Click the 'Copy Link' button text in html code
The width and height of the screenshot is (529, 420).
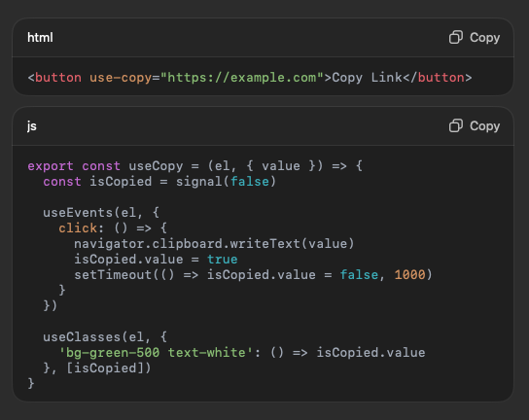coord(367,78)
